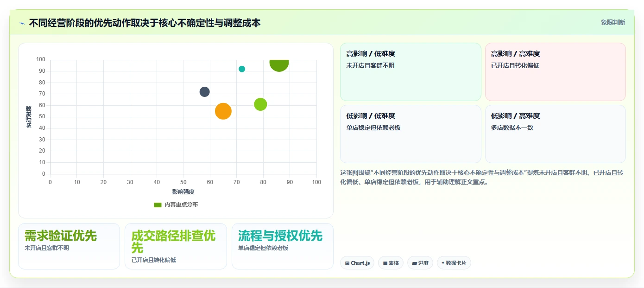Click the light green bubble in the chart
The width and height of the screenshot is (644, 288).
click(260, 104)
